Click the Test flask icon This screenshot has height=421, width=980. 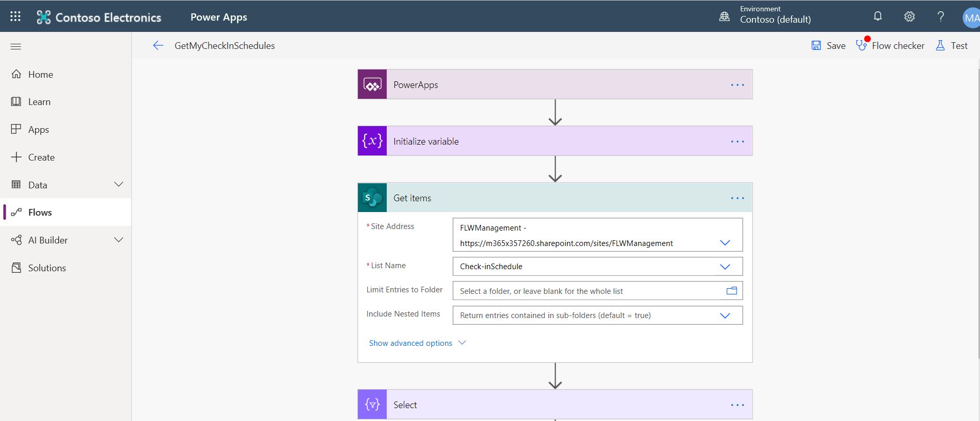click(x=940, y=45)
